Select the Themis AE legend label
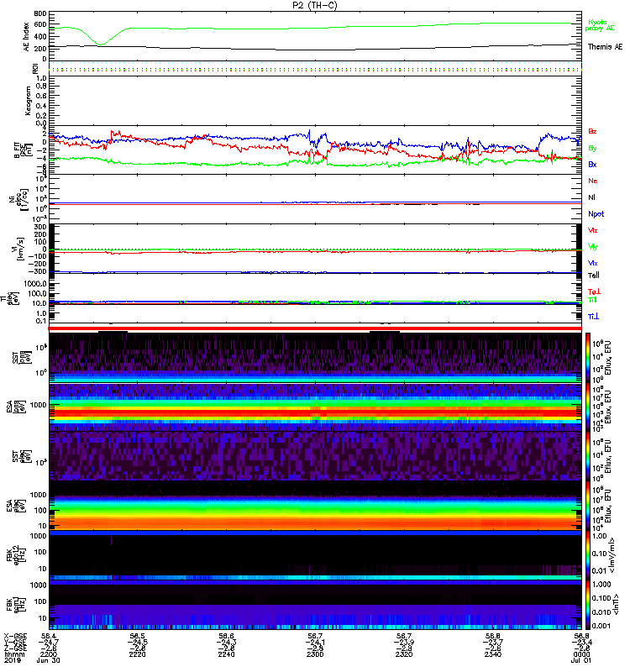The image size is (630, 672). (x=606, y=47)
